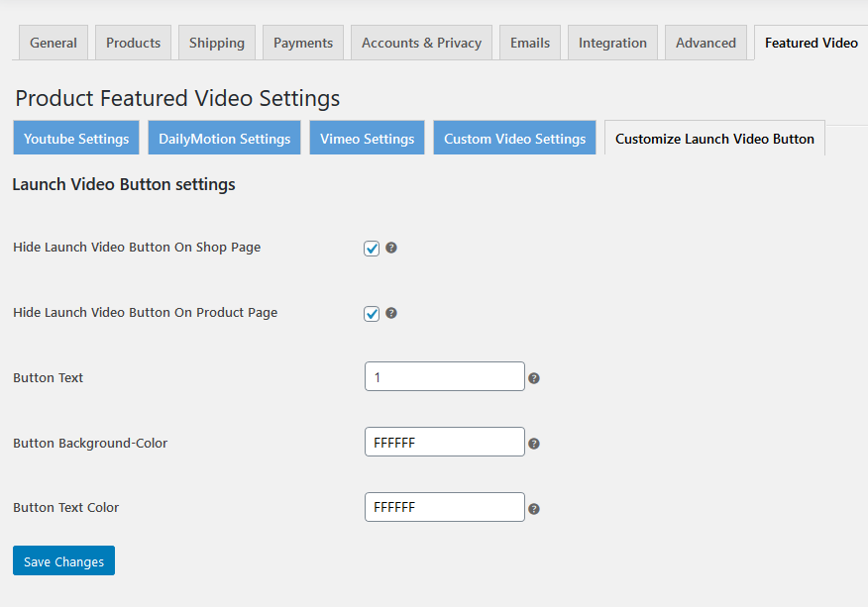Switch to Customize Launch Video Button tab
The height and width of the screenshot is (607, 868).
point(713,138)
